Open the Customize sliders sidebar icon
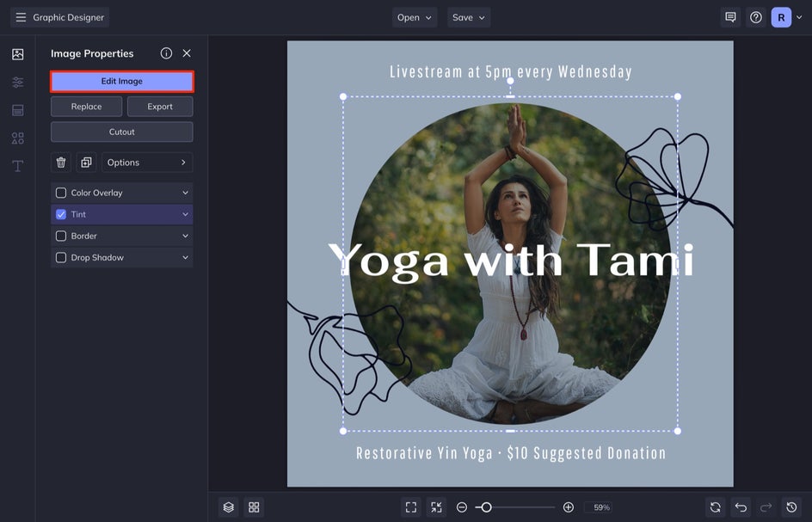Viewport: 812px width, 522px height. [17, 83]
